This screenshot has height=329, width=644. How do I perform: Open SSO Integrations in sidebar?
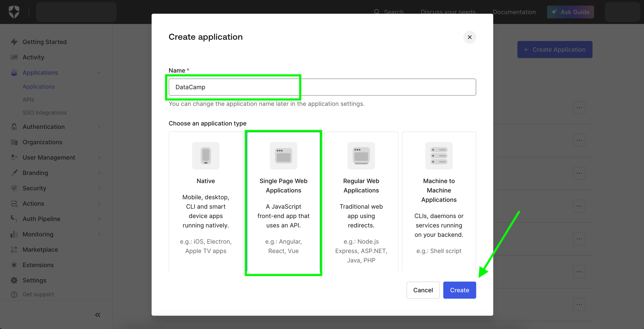click(x=45, y=113)
